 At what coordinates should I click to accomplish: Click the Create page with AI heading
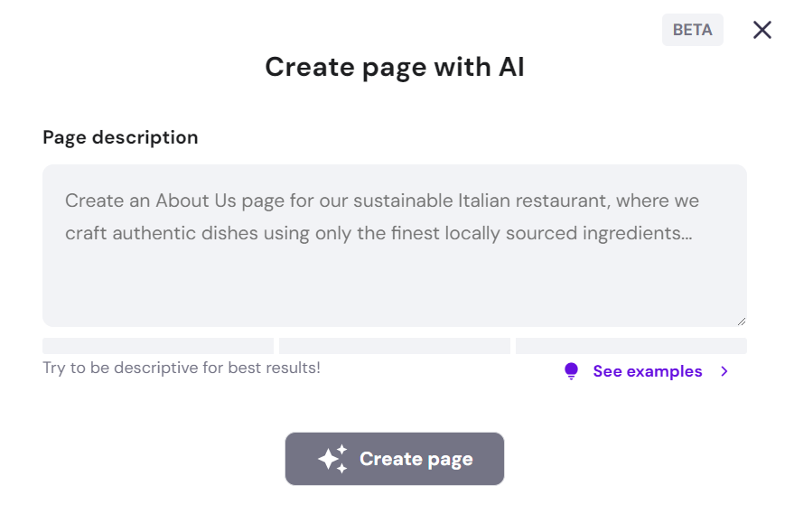click(x=394, y=67)
